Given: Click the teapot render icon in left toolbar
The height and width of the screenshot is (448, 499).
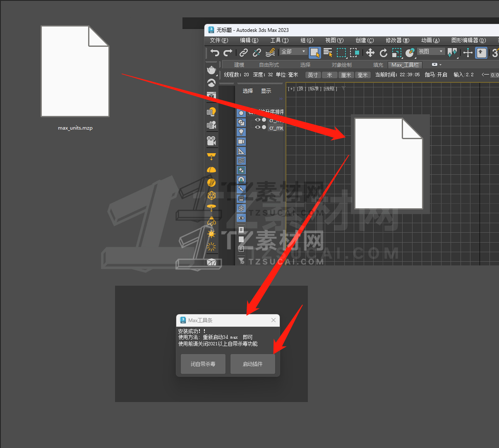Looking at the screenshot, I should point(211,70).
